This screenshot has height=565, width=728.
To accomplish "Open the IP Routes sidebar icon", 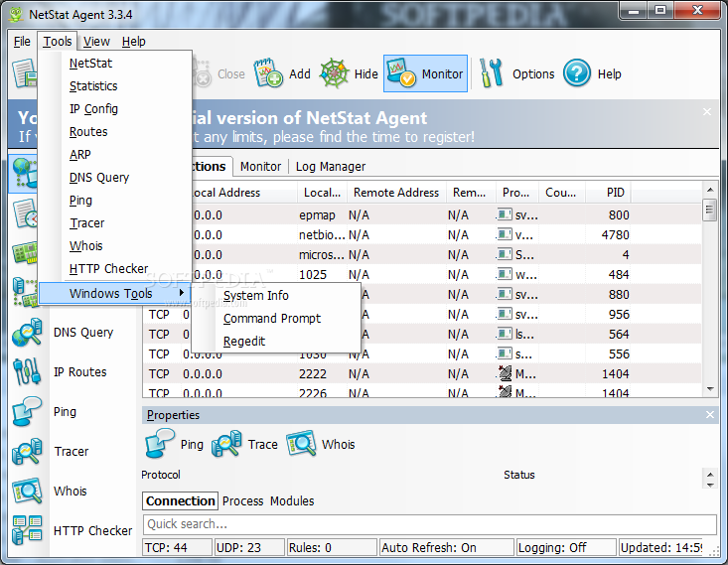I will tap(27, 372).
